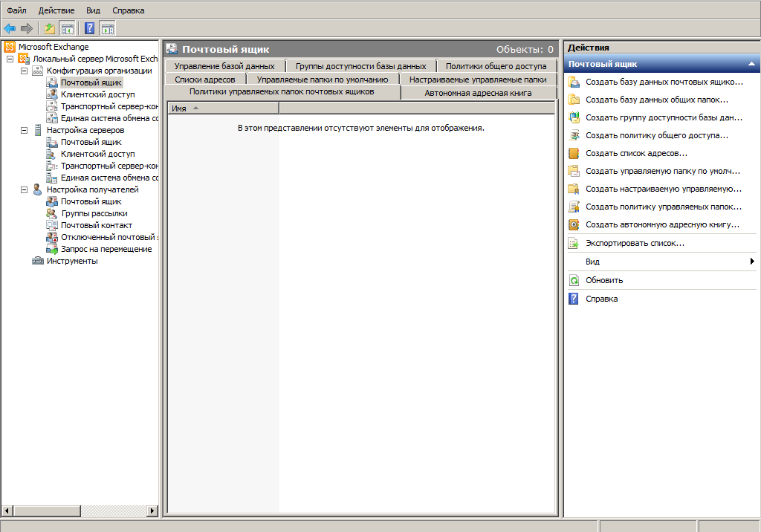
Task: Click icon for Создать базу данных почтовых ящиков
Action: [x=574, y=82]
